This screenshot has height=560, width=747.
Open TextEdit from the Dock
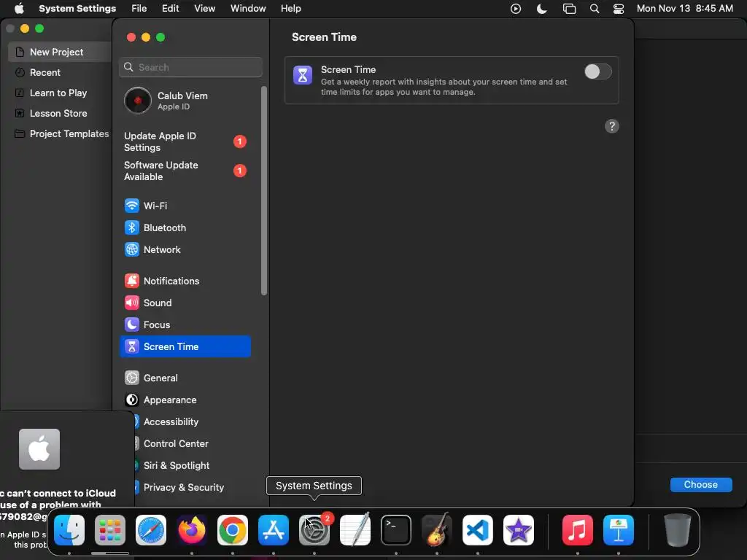355,530
